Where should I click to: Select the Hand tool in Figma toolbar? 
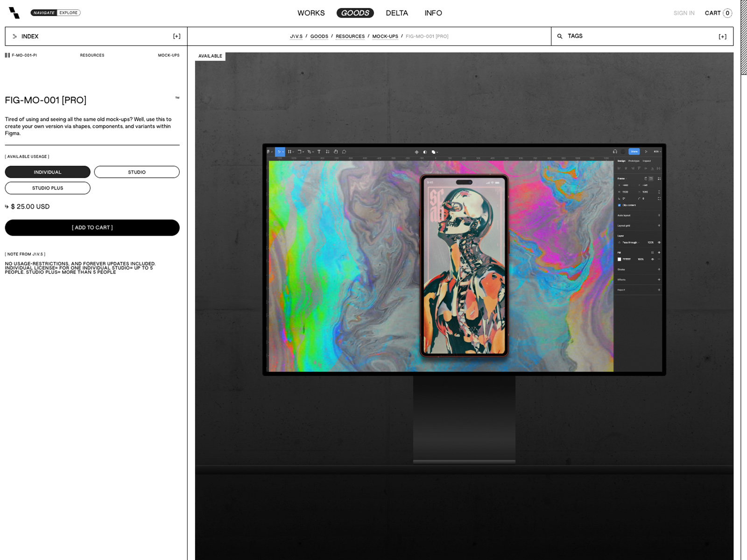336,152
